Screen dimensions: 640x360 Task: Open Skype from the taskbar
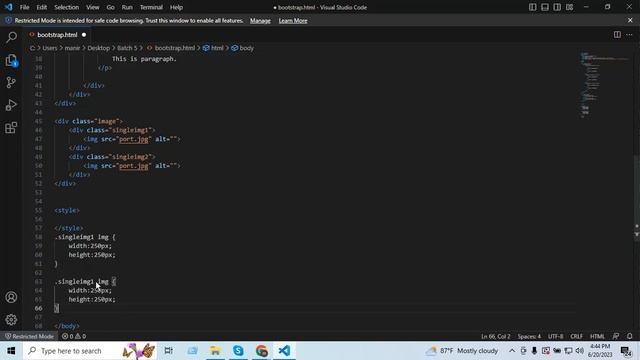click(238, 351)
